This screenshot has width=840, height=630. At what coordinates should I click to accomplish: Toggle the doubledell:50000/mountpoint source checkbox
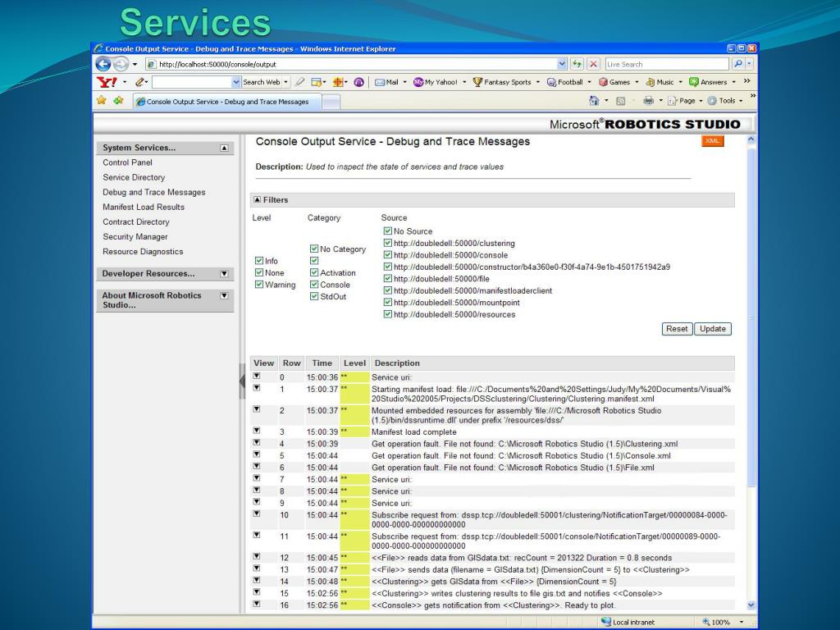(x=387, y=302)
